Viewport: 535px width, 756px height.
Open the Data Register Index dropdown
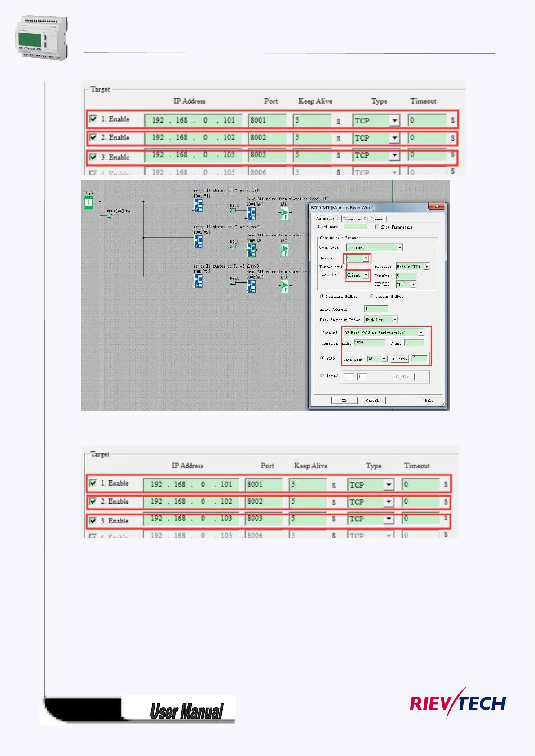381,320
